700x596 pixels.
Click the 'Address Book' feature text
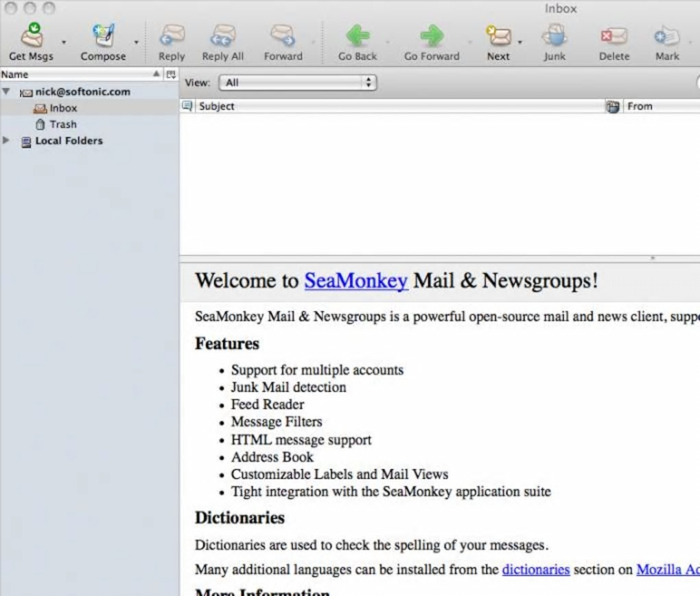pos(272,457)
